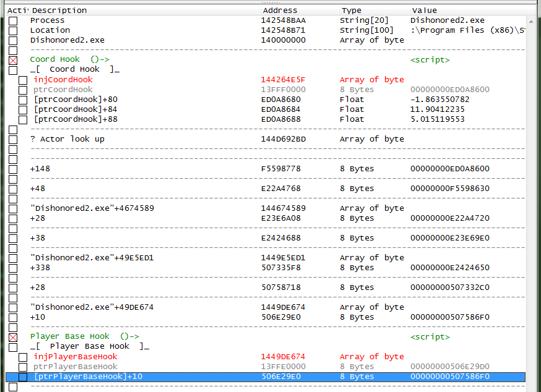
Task: Disable the Player Base Hook script checkbox
Action: coord(13,338)
